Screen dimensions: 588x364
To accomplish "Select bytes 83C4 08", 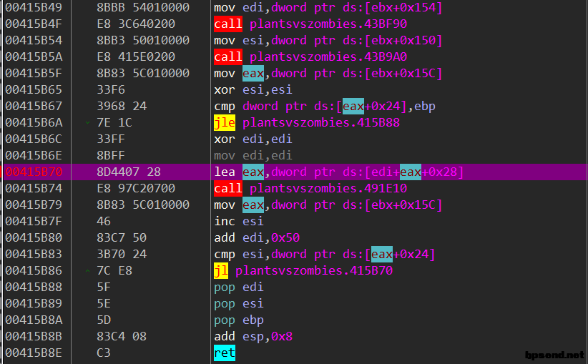I will 122,337.
